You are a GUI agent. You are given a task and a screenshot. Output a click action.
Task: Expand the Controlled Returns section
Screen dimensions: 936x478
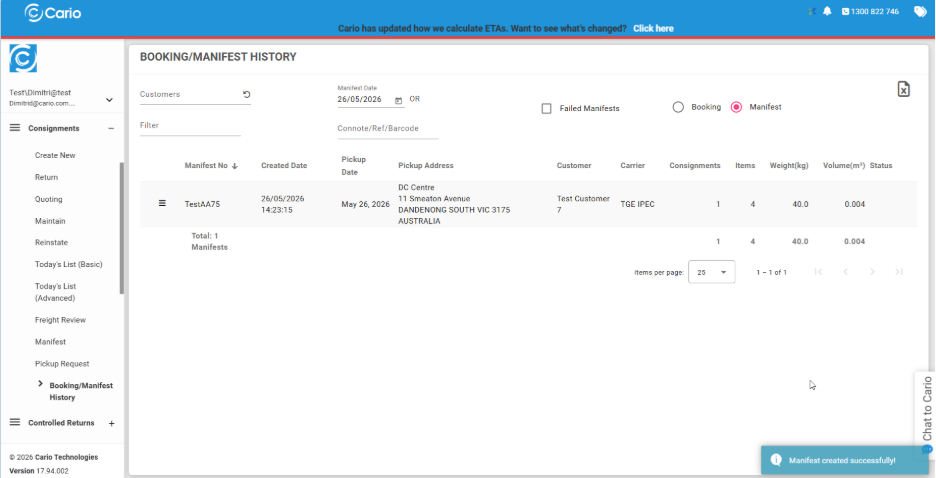(x=111, y=423)
